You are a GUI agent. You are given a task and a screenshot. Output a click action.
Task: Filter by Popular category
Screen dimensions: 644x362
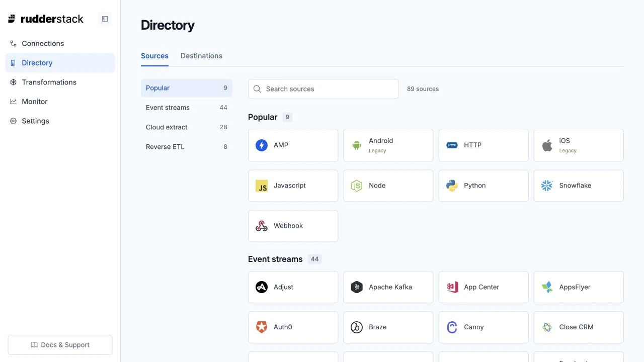click(x=187, y=88)
